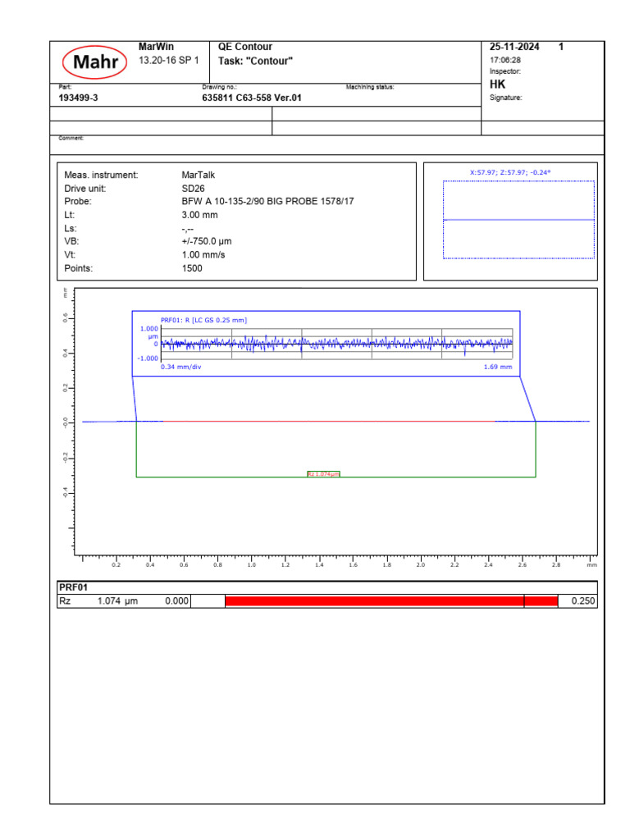Click the 0.34 mm/div scale label
This screenshot has height=840, width=630.
181,367
